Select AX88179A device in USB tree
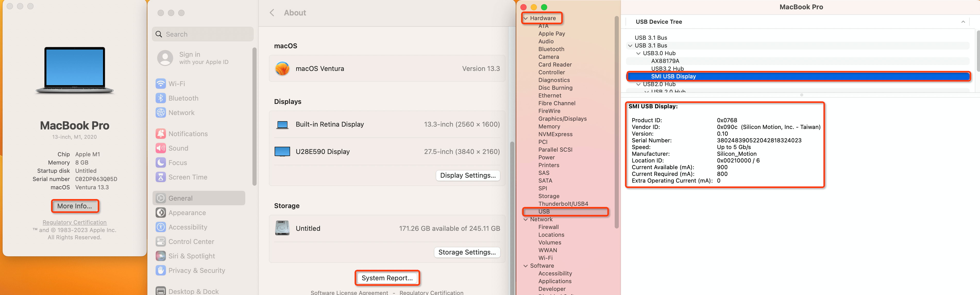Viewport: 980px width, 295px height. (665, 61)
